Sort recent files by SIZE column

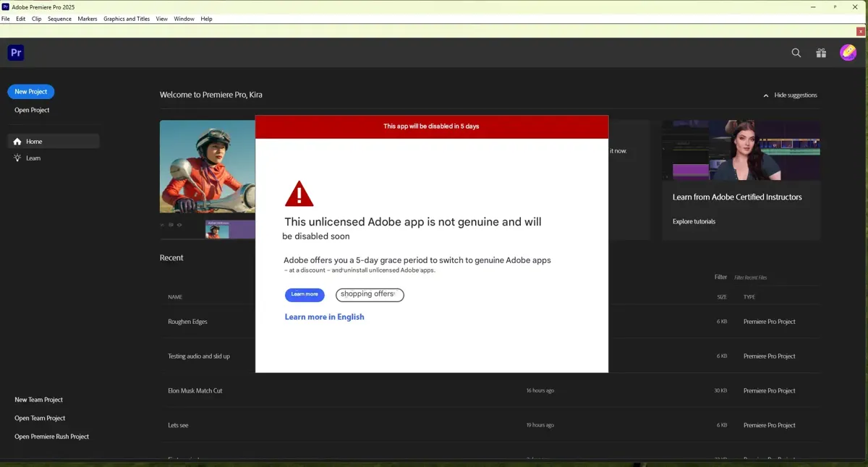(722, 297)
